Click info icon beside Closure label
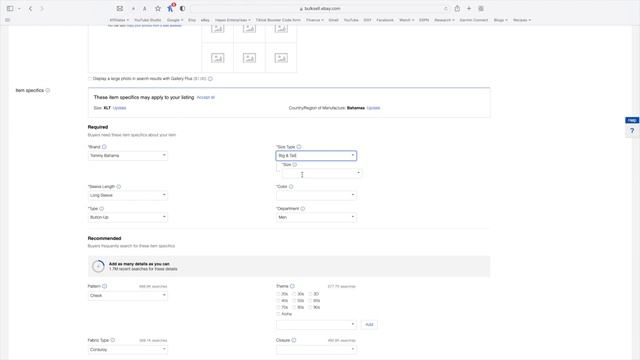 click(x=294, y=340)
